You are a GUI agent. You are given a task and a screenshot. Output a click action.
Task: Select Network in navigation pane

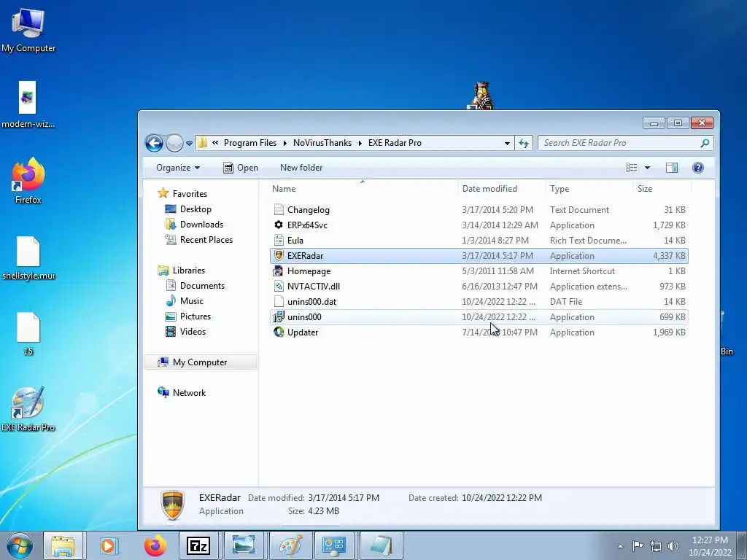point(182,392)
